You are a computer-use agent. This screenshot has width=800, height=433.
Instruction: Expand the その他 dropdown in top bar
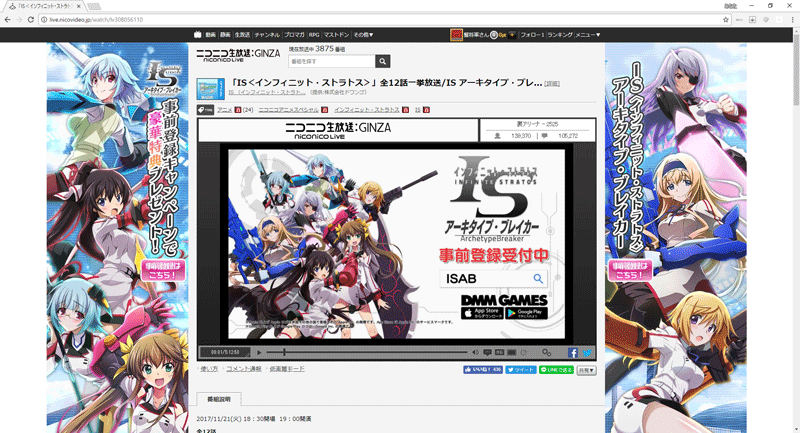363,35
